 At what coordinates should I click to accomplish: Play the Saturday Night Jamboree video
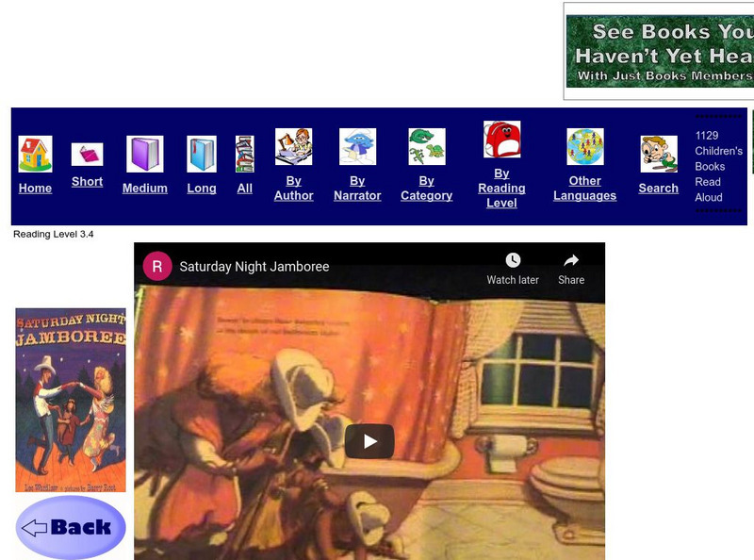coord(369,439)
